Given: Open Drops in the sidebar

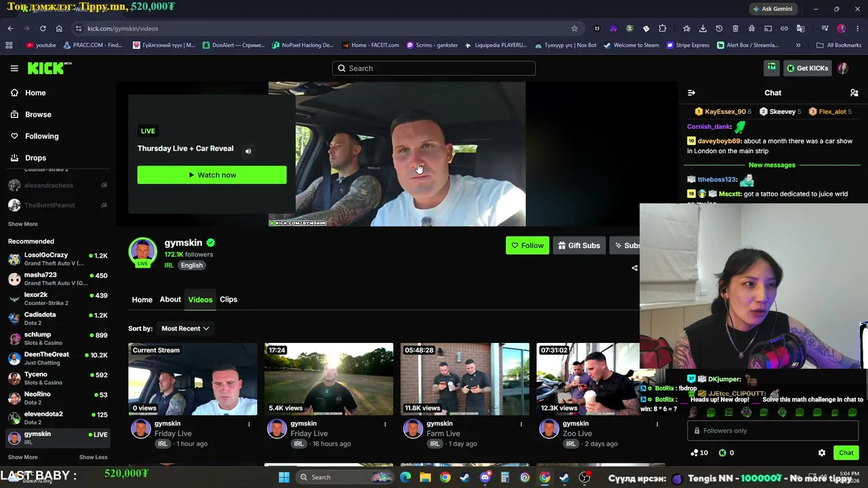Looking at the screenshot, I should [35, 158].
